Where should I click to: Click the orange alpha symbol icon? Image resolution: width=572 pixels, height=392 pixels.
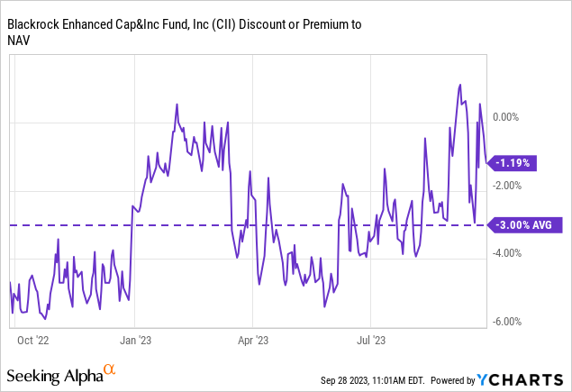(109, 369)
